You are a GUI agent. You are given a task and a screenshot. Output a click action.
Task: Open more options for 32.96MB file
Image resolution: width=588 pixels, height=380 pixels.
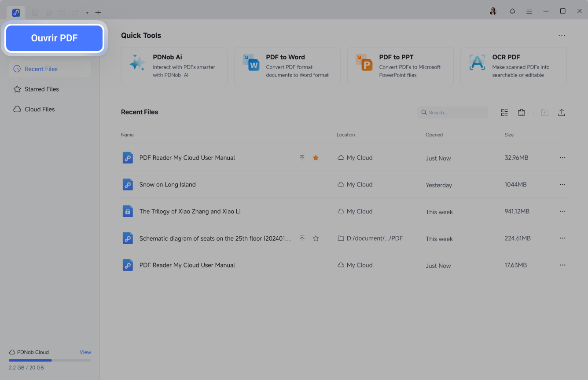tap(562, 157)
